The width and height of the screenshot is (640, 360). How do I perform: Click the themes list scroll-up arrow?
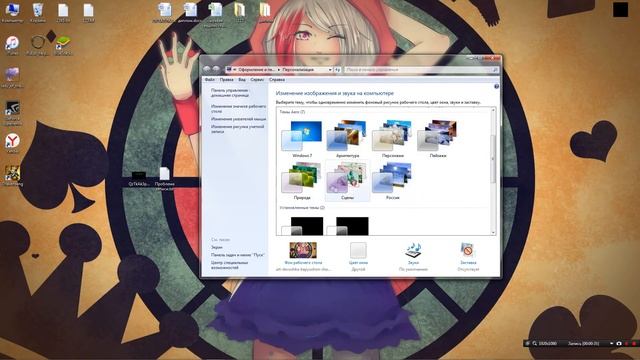pos(493,110)
